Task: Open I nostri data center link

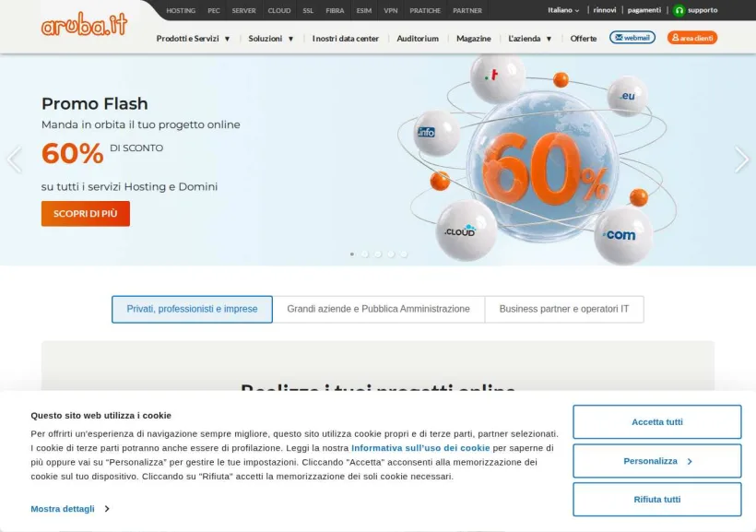Action: (x=345, y=39)
